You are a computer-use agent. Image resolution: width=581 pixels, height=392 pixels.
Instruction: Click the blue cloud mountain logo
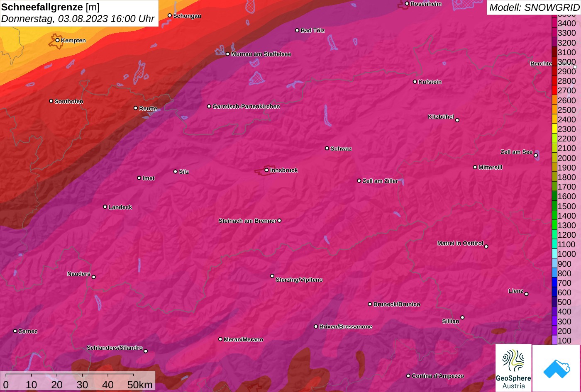(557, 368)
